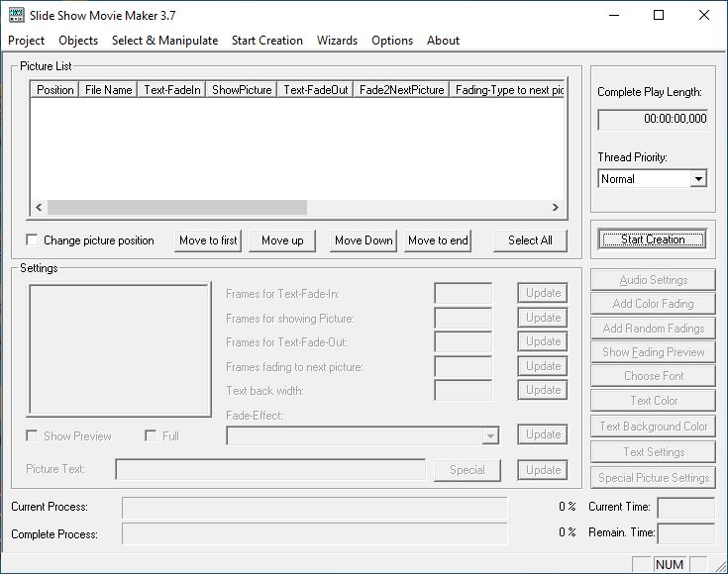Viewport: 728px width, 574px height.
Task: Click the ShowPicture column header
Action: click(242, 89)
